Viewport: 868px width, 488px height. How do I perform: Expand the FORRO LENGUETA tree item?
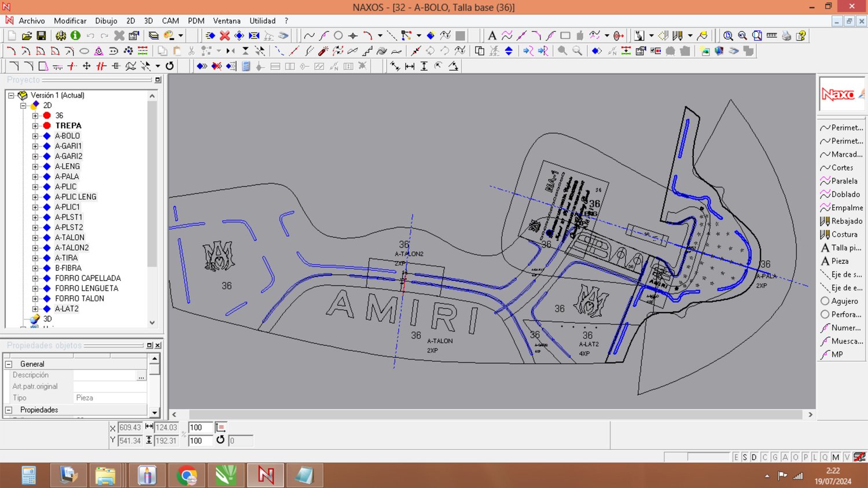tap(35, 288)
